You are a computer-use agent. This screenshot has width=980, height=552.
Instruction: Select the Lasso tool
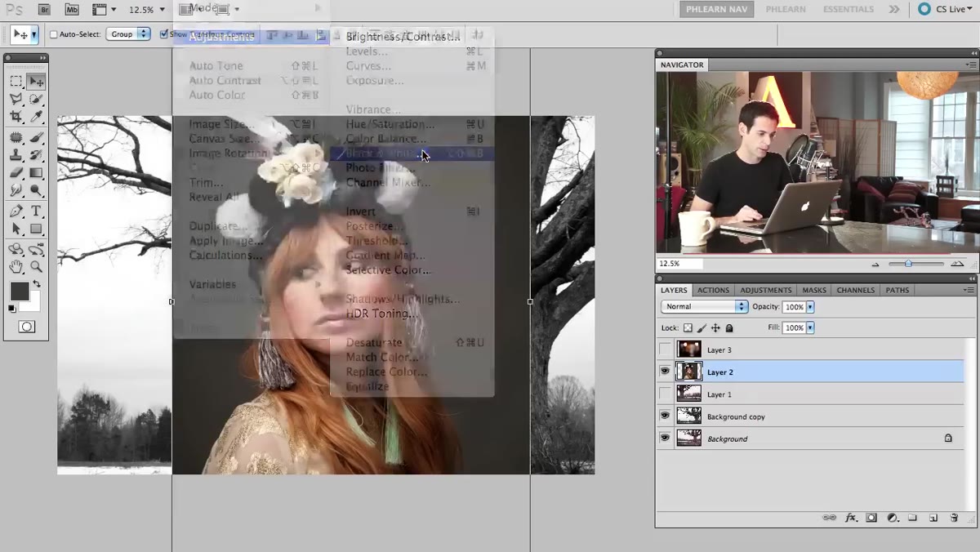(16, 99)
